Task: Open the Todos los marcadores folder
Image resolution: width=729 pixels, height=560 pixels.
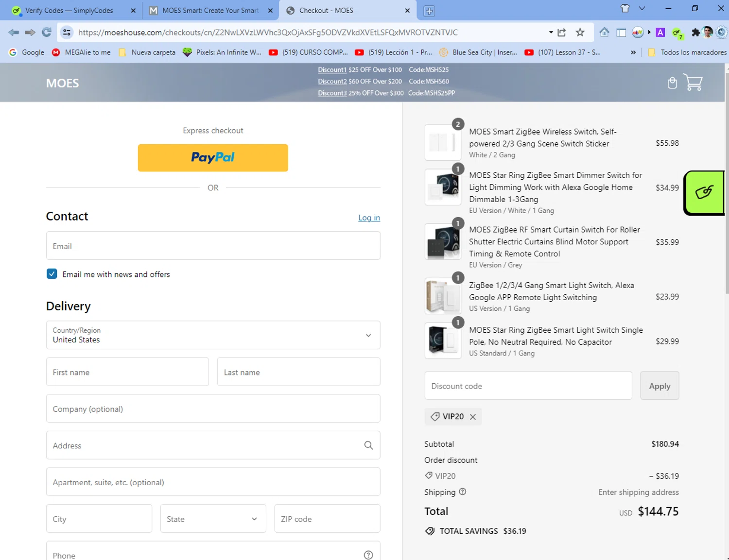Action: (687, 52)
